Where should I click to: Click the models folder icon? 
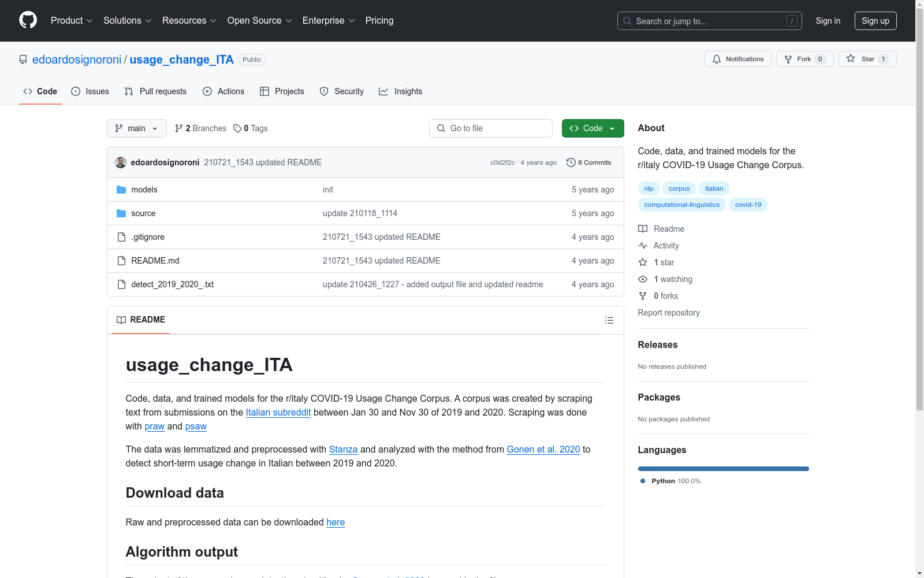pyautogui.click(x=121, y=190)
